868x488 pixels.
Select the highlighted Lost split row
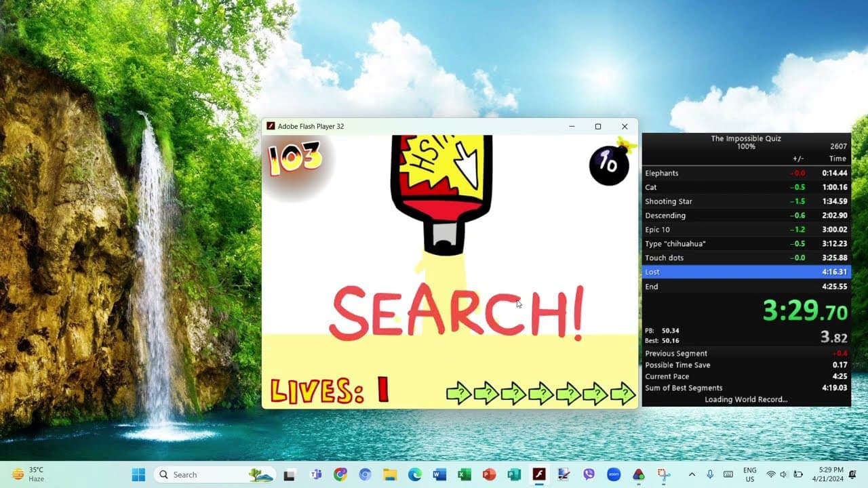[746, 272]
